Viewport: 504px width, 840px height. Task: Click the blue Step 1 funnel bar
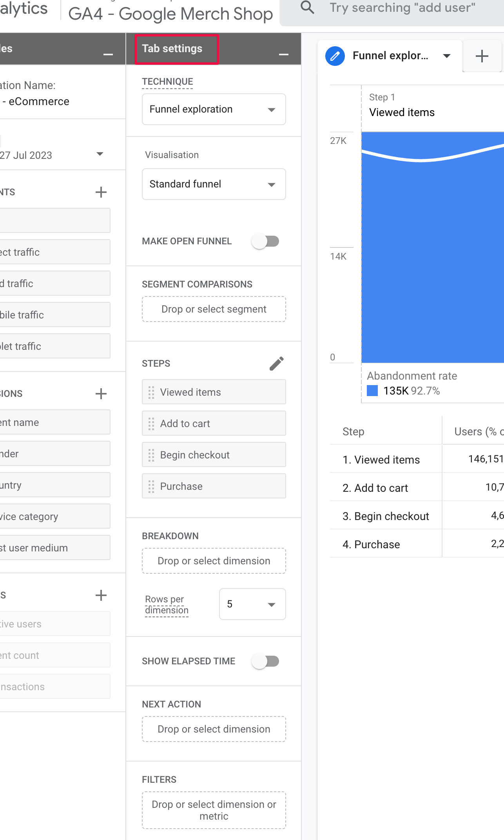[x=433, y=247]
